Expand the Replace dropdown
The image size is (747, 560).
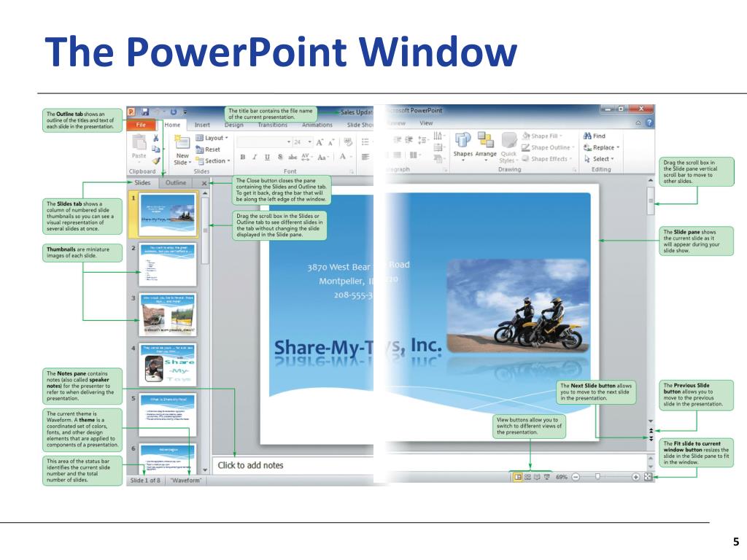coord(602,147)
